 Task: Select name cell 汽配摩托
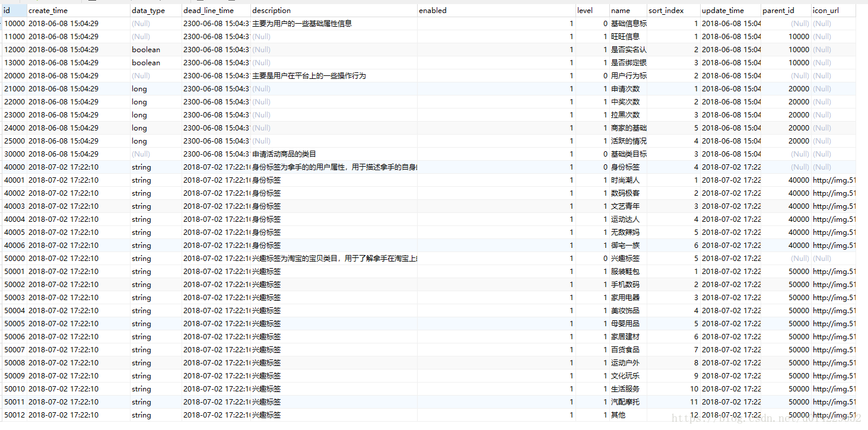coord(628,402)
